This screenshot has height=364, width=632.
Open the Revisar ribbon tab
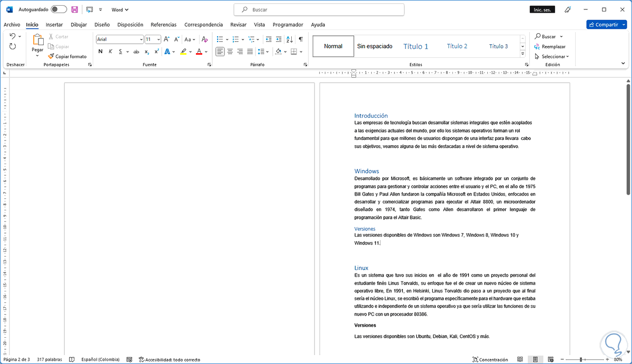pos(239,24)
